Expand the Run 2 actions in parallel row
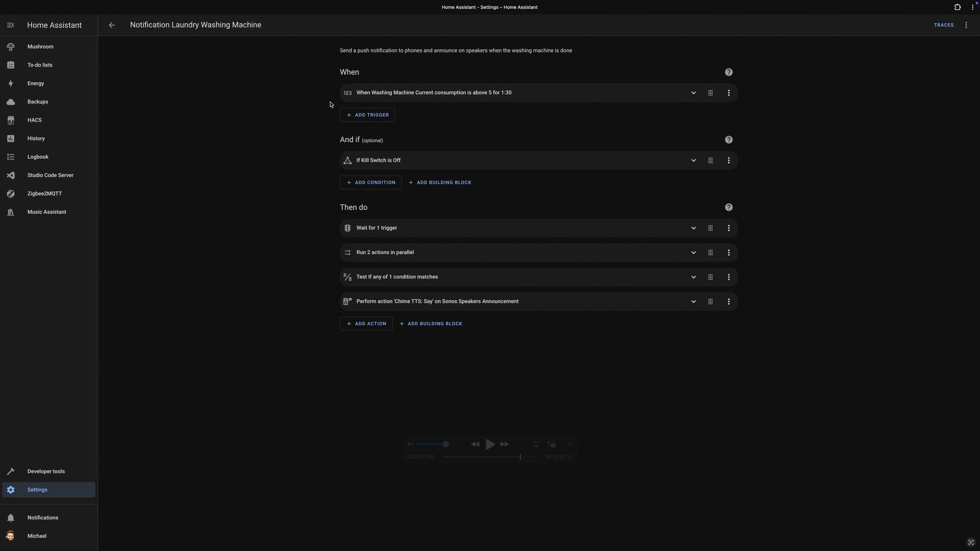 coord(693,253)
